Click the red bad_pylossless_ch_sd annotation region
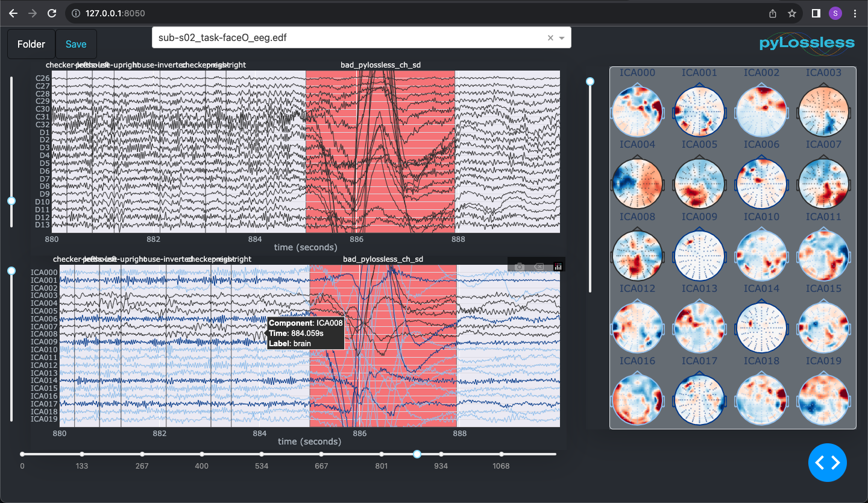The image size is (868, 503). point(380,151)
